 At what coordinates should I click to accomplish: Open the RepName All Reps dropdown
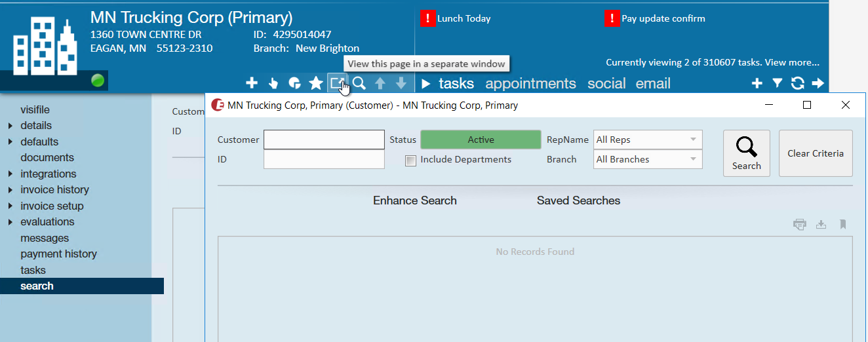(648, 140)
